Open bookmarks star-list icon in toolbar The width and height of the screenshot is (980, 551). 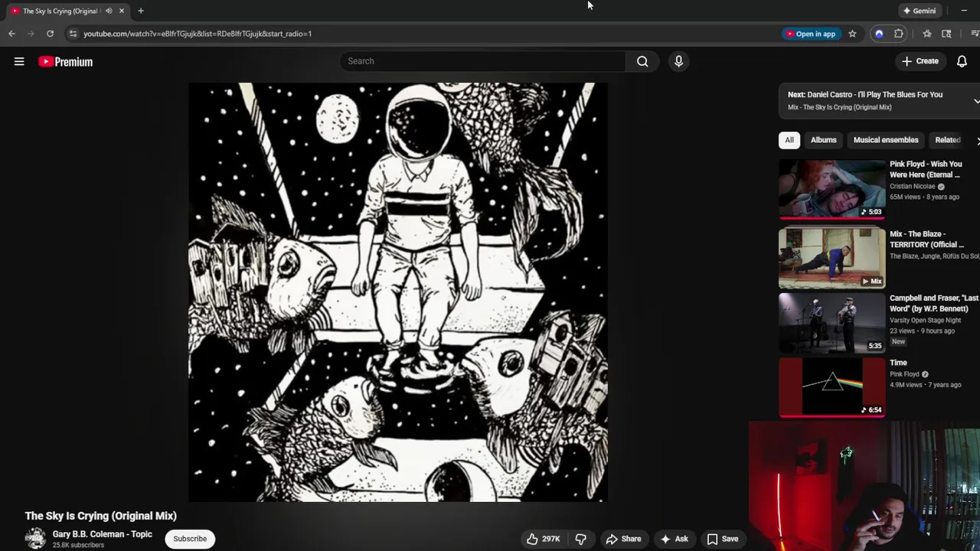(x=927, y=34)
